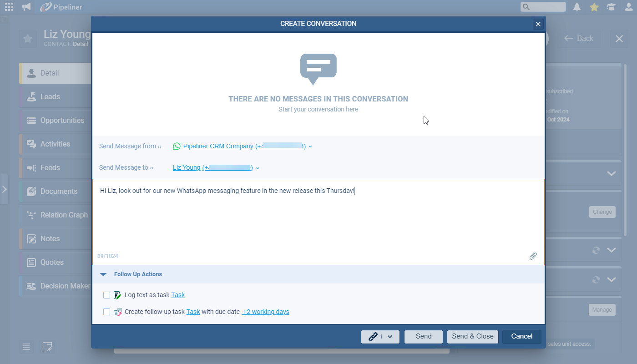Collapse the Follow Up Actions section
The height and width of the screenshot is (364, 637).
(103, 274)
